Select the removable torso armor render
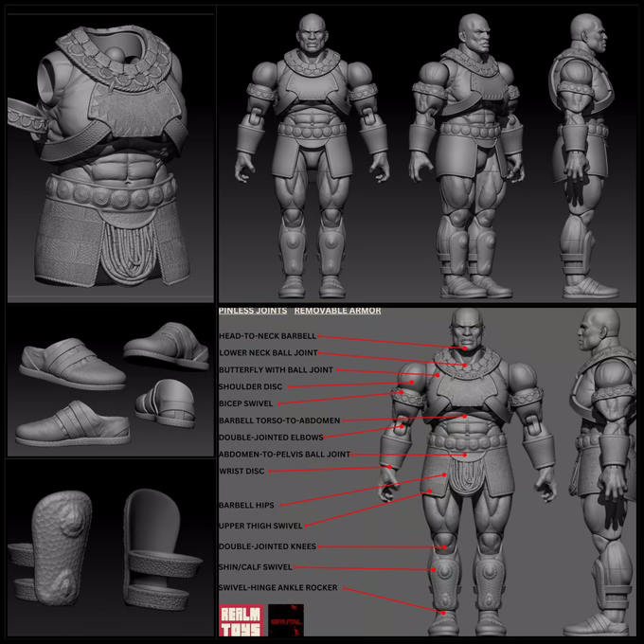644x644 pixels. pos(109,156)
